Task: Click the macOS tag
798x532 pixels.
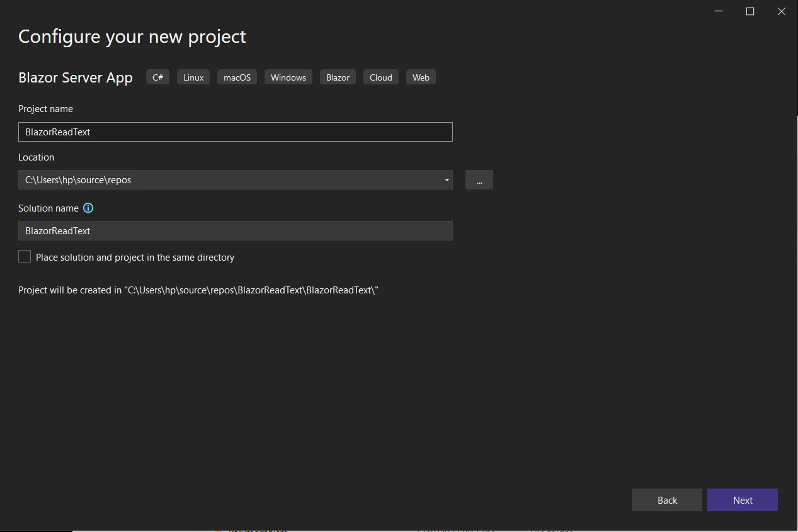Action: tap(237, 77)
